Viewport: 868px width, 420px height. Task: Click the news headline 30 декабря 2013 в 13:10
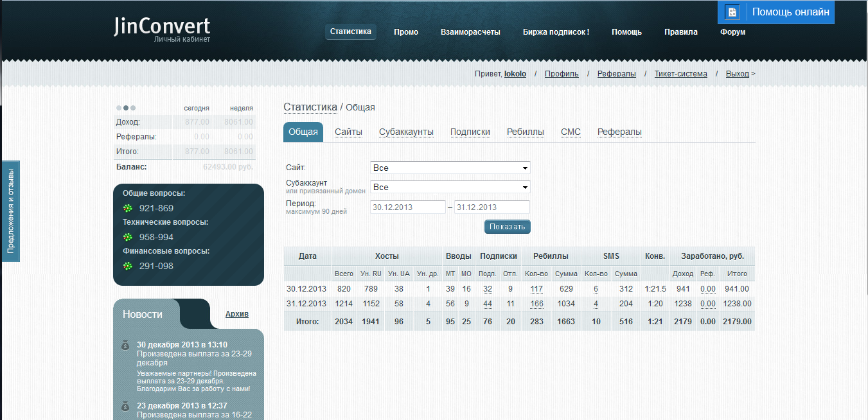pyautogui.click(x=182, y=345)
